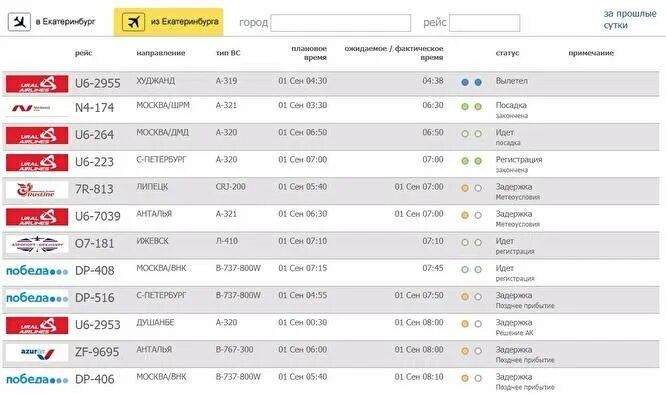Click the arrivals airplane icon
The height and width of the screenshot is (394, 666).
point(19,22)
